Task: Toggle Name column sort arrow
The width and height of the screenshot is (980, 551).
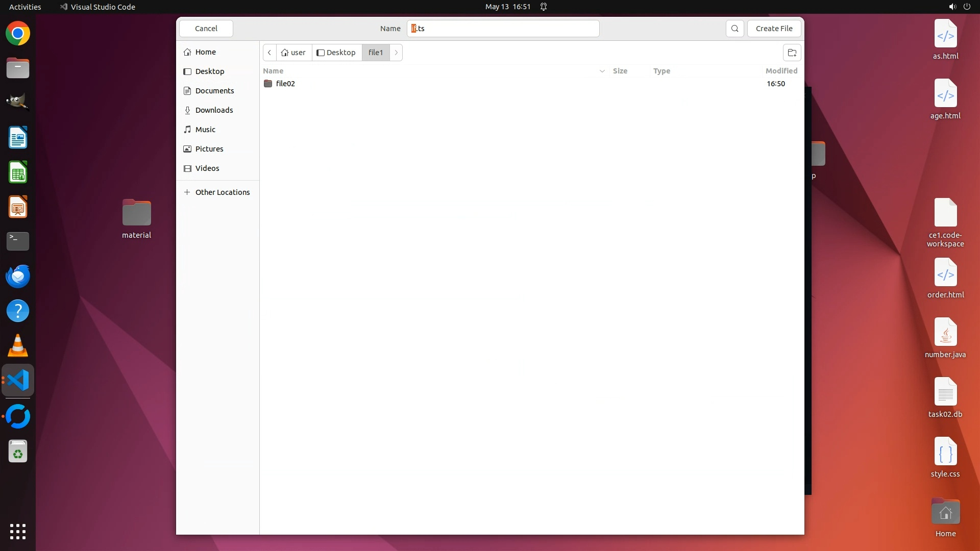Action: pos(602,71)
